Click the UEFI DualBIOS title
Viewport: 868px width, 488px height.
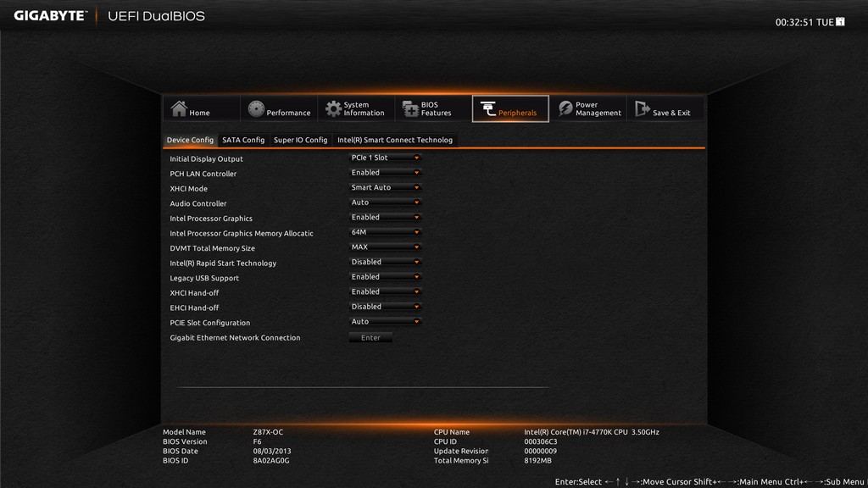156,16
